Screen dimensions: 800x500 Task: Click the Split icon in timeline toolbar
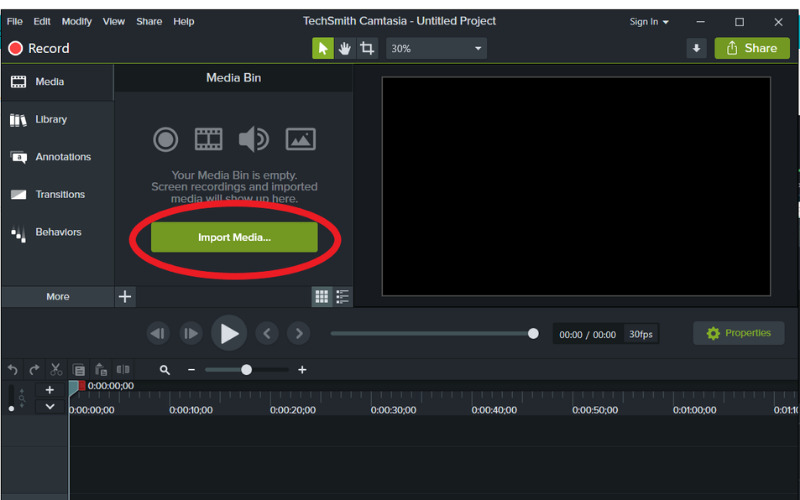coord(123,369)
